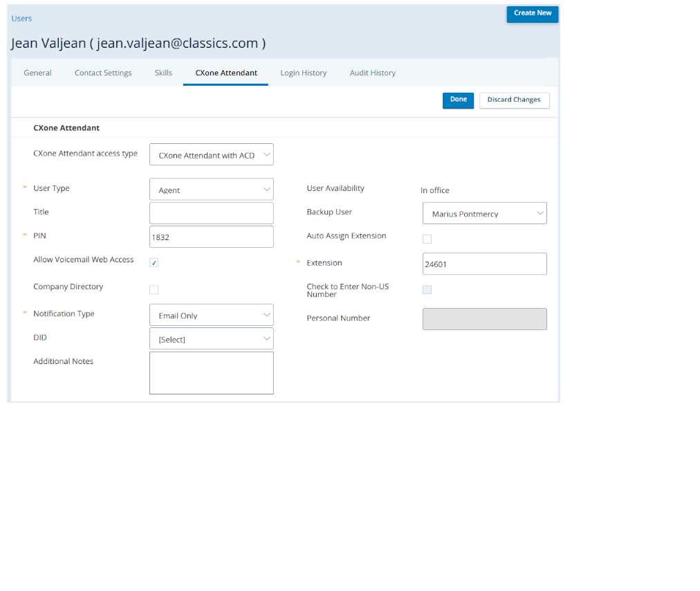Image resolution: width=700 pixels, height=591 pixels.
Task: Click Discard Changes button
Action: pos(515,100)
